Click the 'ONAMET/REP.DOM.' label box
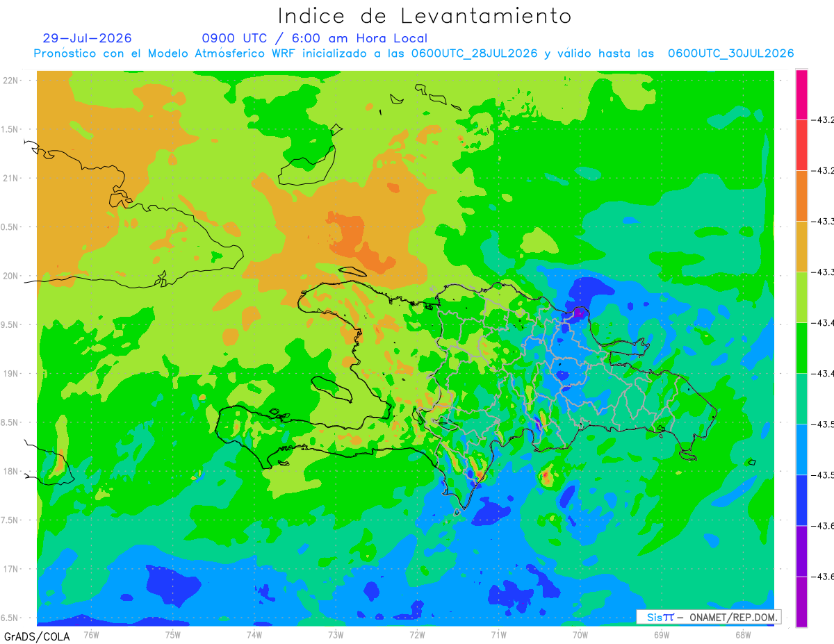This screenshot has height=644, width=834. coord(708,617)
